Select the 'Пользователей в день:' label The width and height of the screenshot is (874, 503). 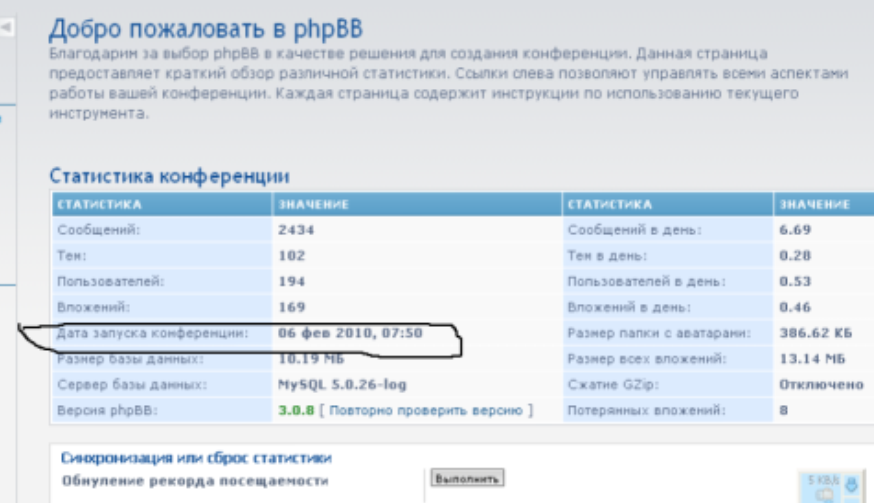[647, 281]
